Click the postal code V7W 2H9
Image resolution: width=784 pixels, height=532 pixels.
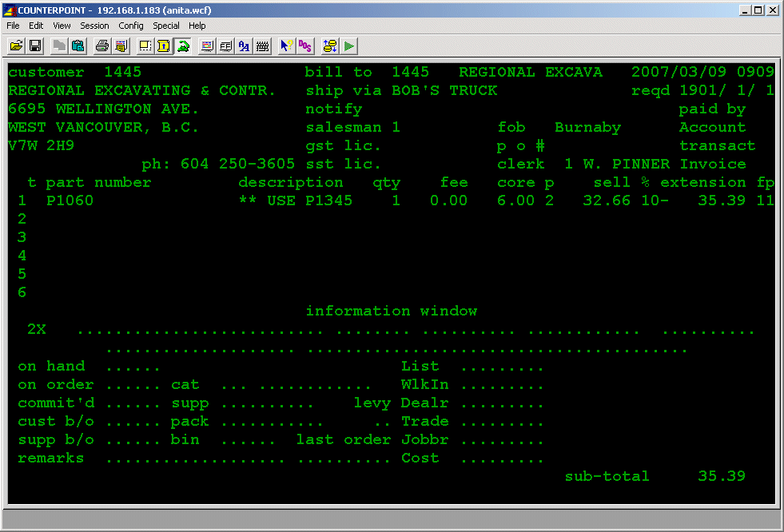tap(42, 145)
